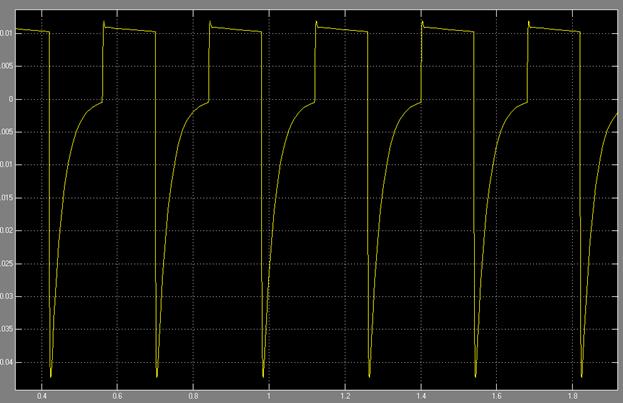
Task: Click the 0 y-axis tick label
Action: coord(11,99)
